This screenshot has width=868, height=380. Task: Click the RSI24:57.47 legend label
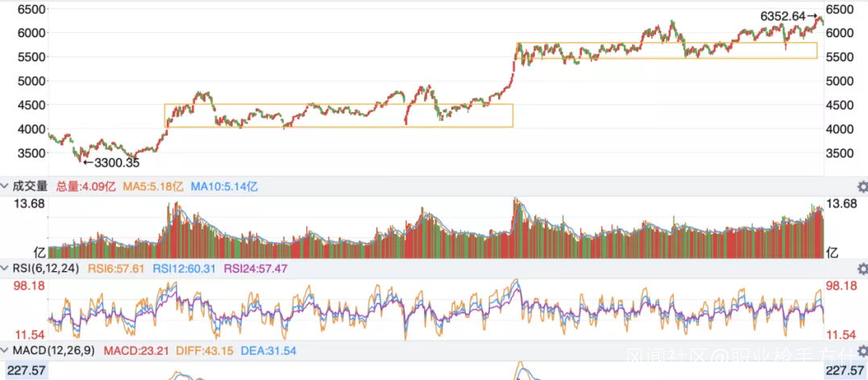point(256,269)
